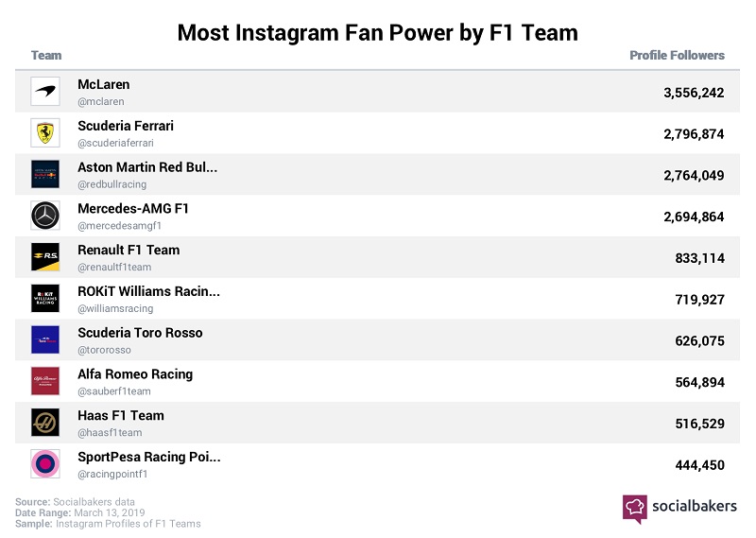Open the @scuderiaferrari handle link

click(115, 143)
